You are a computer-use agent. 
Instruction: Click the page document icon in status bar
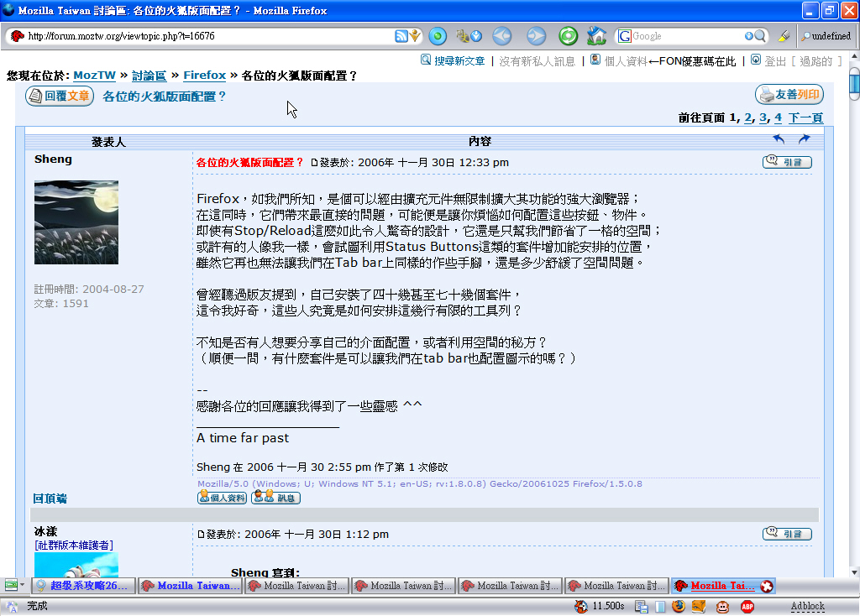click(x=660, y=606)
